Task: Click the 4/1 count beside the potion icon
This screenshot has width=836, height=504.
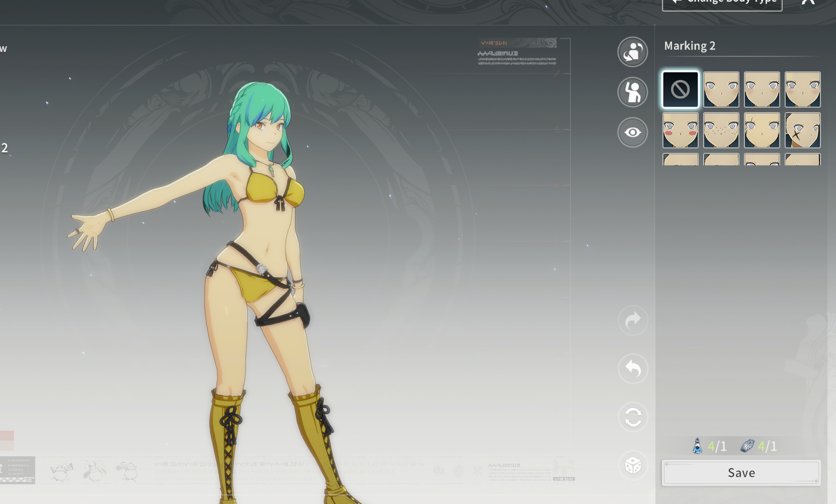Action: tap(717, 446)
